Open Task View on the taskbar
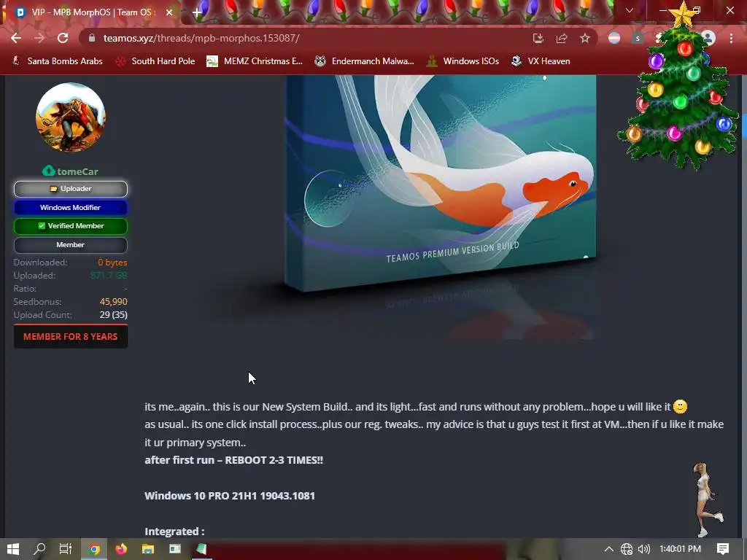Screen dimensions: 747x560 point(66,549)
